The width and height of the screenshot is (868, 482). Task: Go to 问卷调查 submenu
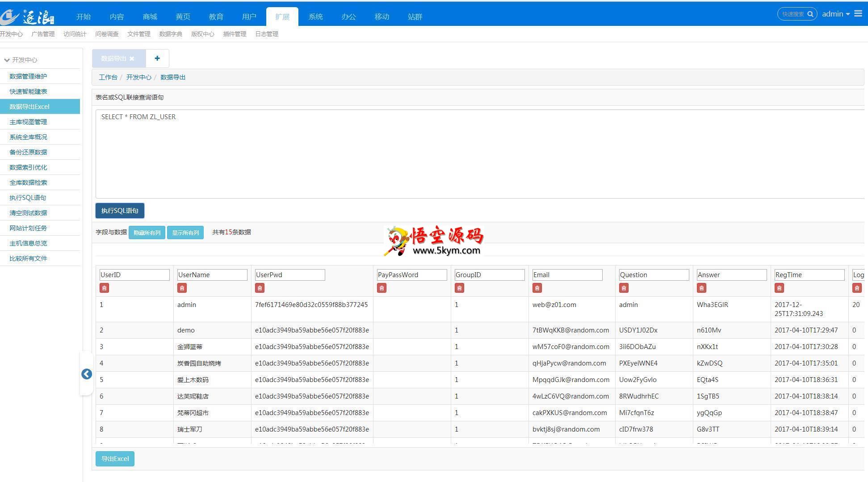point(107,34)
